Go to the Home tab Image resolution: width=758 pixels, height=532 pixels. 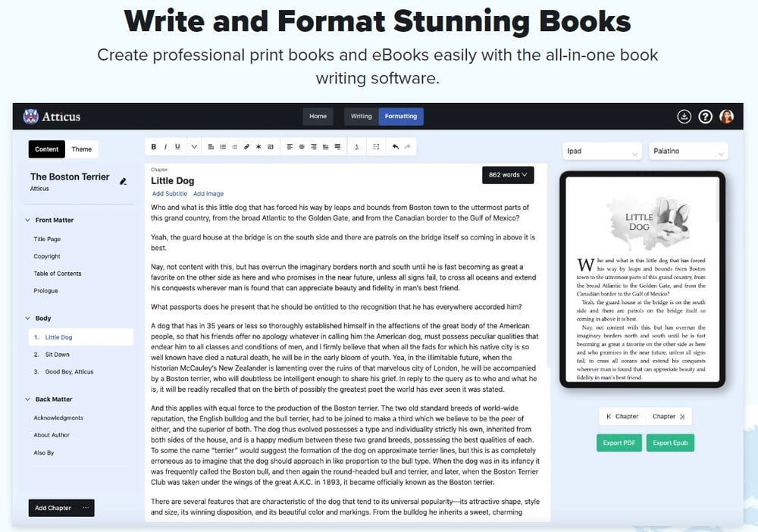318,117
